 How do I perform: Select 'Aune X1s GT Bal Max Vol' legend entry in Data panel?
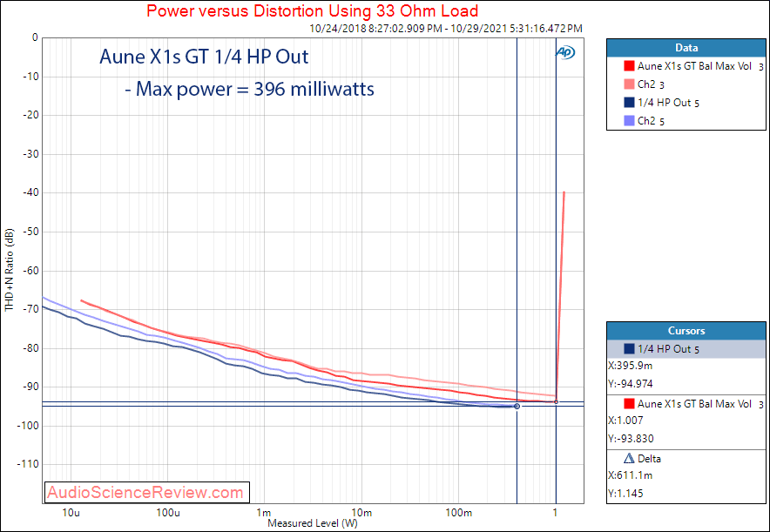click(x=694, y=66)
